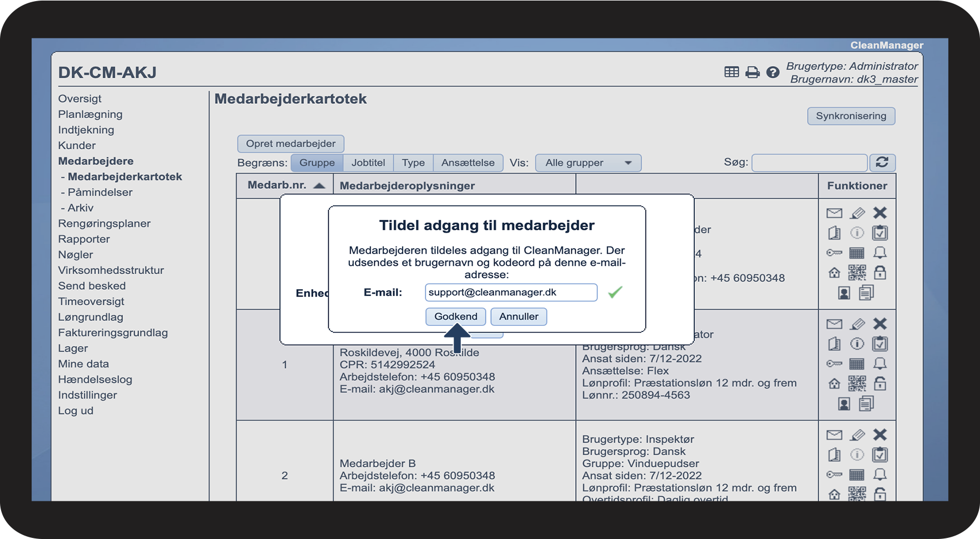Select the Ansættelse filter tab
The image size is (980, 539).
[x=468, y=163]
